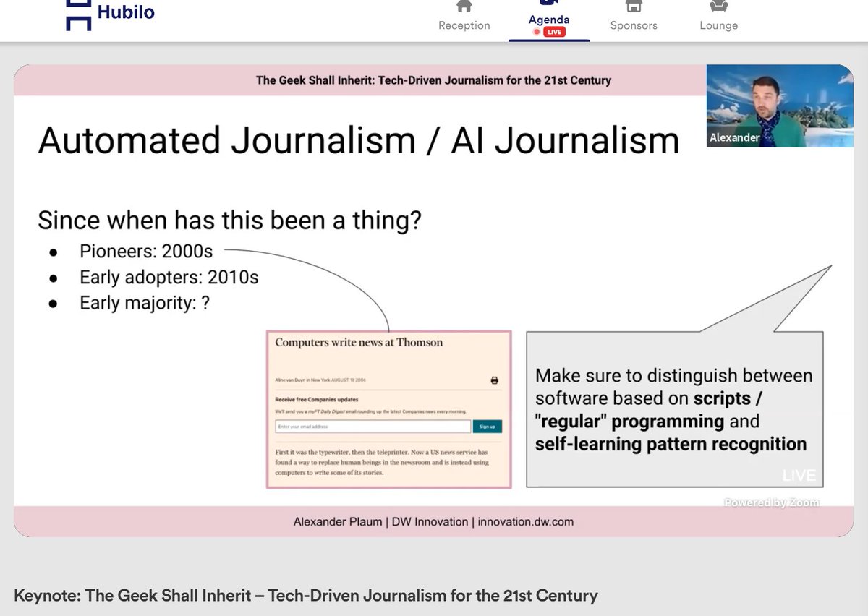Click the 'Powered by Zoom' label
The height and width of the screenshot is (616, 868).
[x=772, y=502]
